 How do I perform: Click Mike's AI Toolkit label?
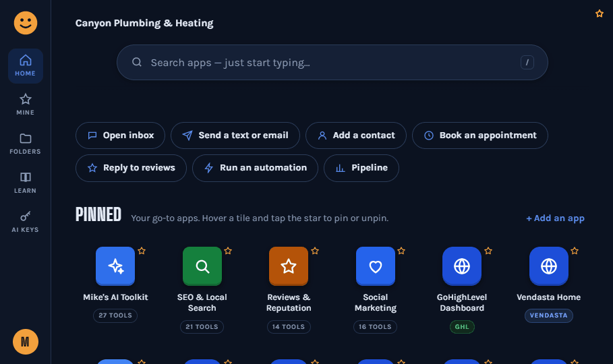(115, 297)
